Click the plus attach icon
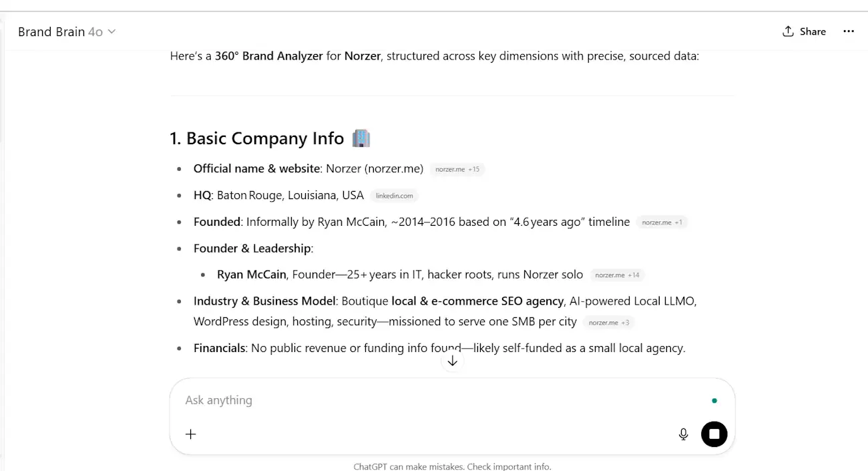 190,434
